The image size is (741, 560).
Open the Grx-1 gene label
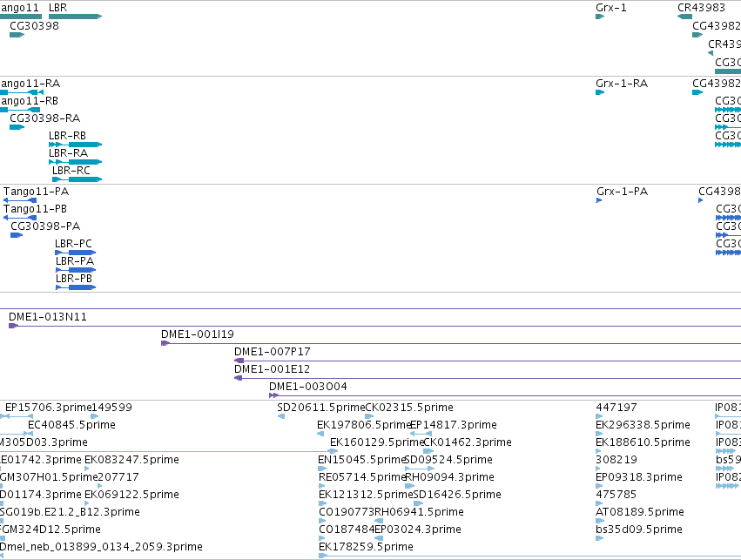point(611,8)
